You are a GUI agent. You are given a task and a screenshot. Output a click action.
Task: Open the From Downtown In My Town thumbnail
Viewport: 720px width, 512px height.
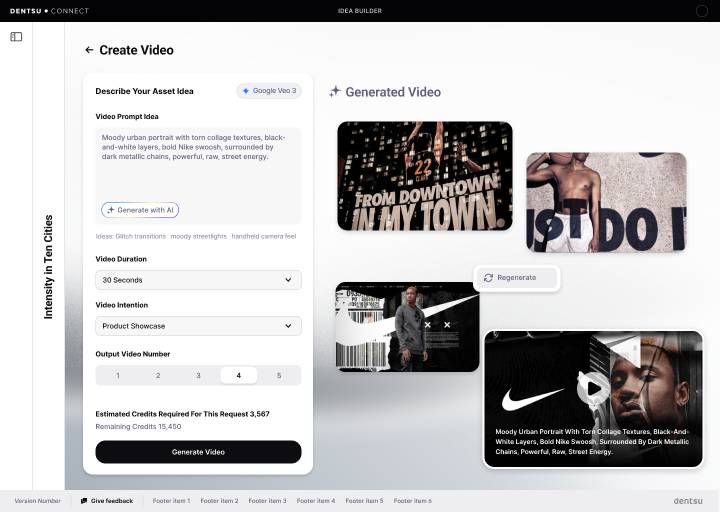click(425, 176)
